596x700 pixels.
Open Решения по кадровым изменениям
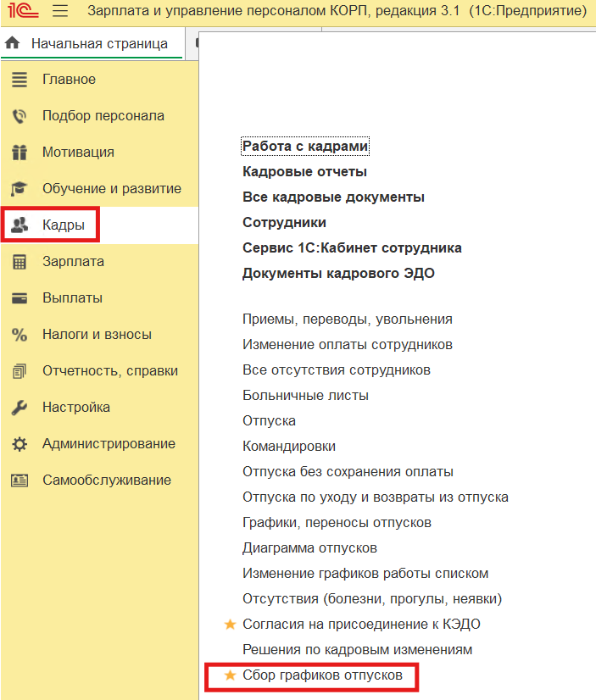357,649
